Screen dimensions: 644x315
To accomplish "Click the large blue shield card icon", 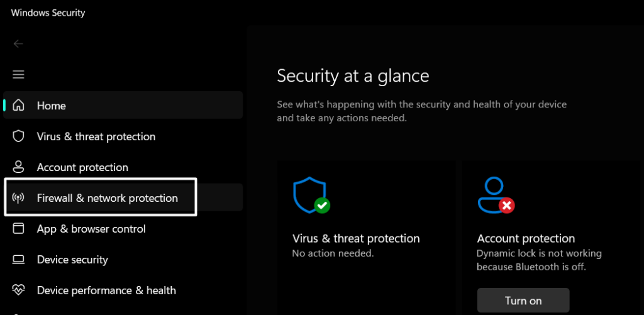I will pos(310,195).
